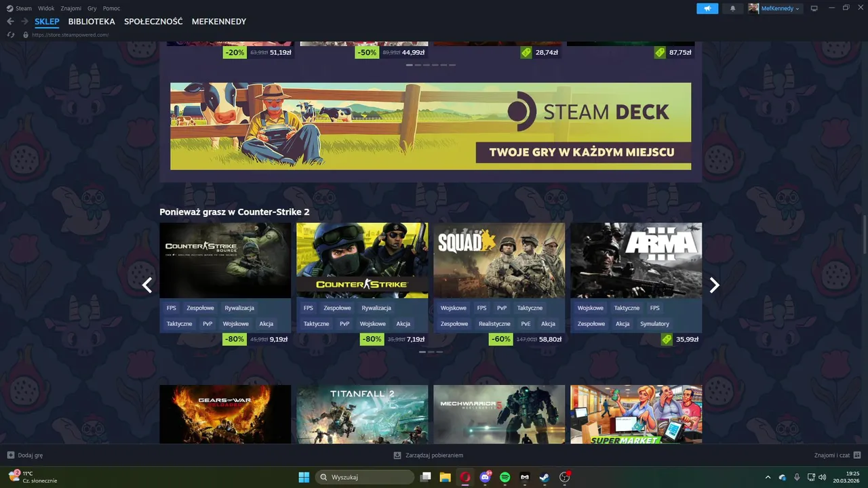Click the green tag icon beside 28,74zł
Screen dimensions: 868x488
pos(526,52)
